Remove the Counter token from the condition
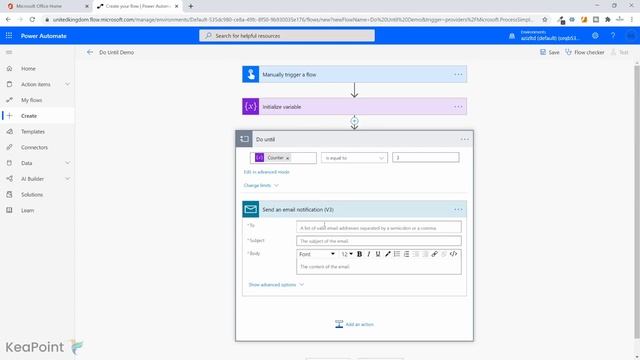Image resolution: width=640 pixels, height=360 pixels. [287, 158]
